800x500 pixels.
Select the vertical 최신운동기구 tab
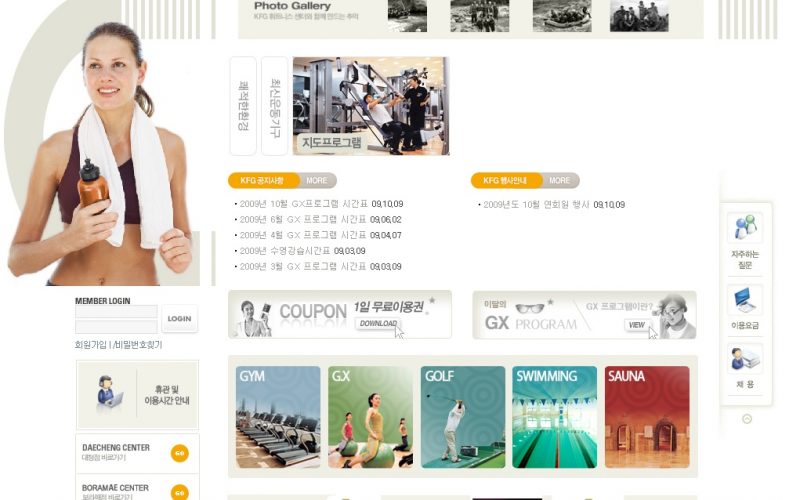(274, 106)
